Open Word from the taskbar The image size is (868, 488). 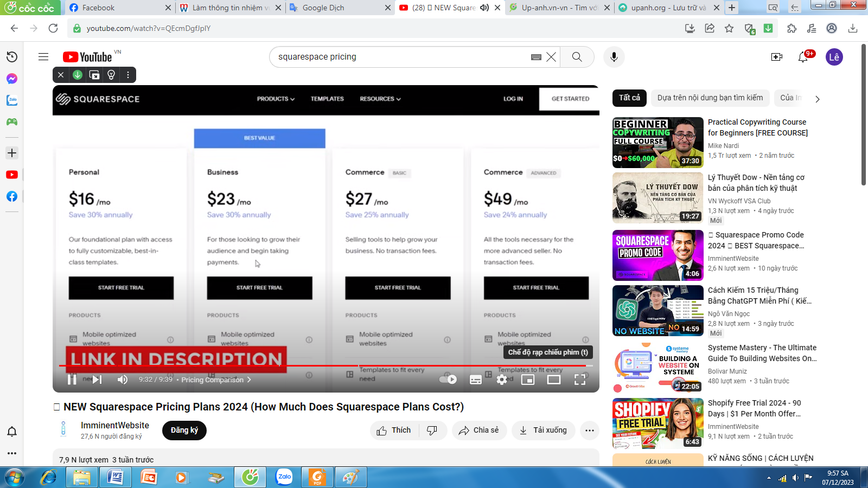tap(116, 477)
